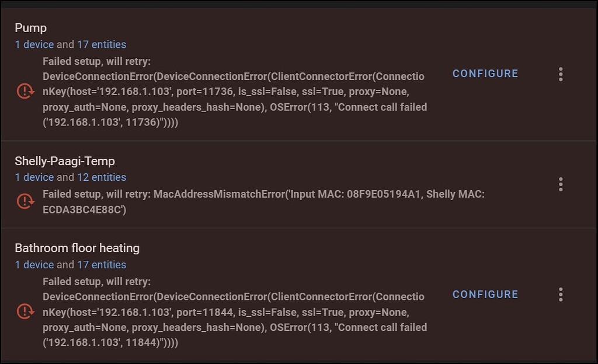598x364 pixels.
Task: Open the Pump entry's "1 device" link
Action: pos(34,44)
